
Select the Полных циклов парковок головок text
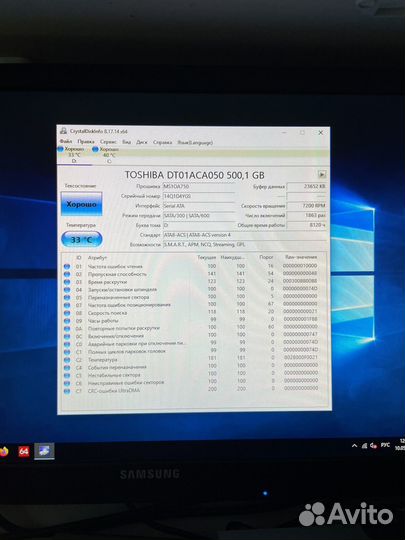click(x=127, y=352)
